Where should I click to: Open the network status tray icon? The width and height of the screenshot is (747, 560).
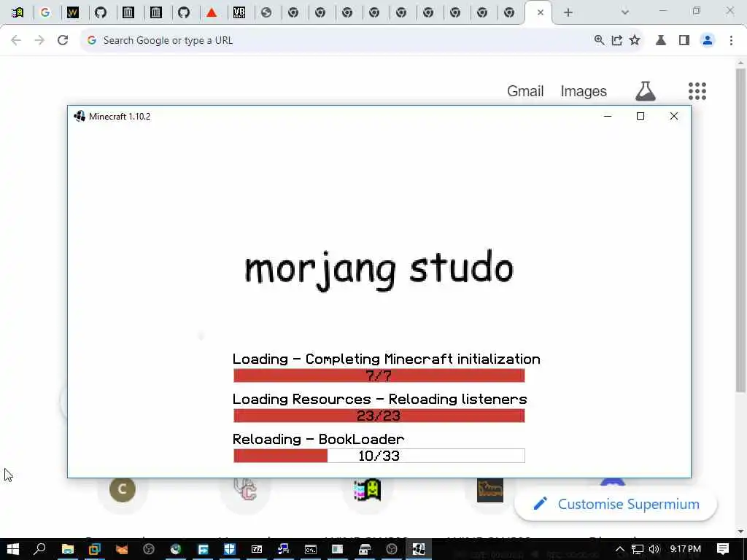638,549
